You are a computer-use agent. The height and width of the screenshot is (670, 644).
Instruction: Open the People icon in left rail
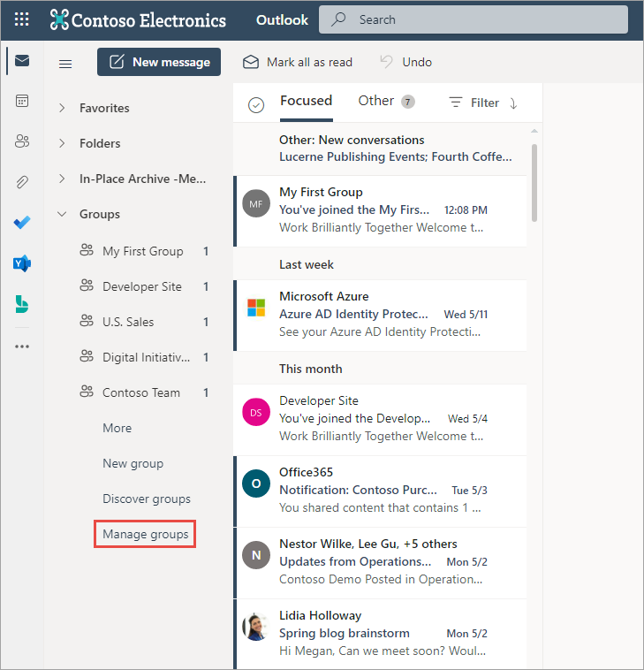(22, 141)
